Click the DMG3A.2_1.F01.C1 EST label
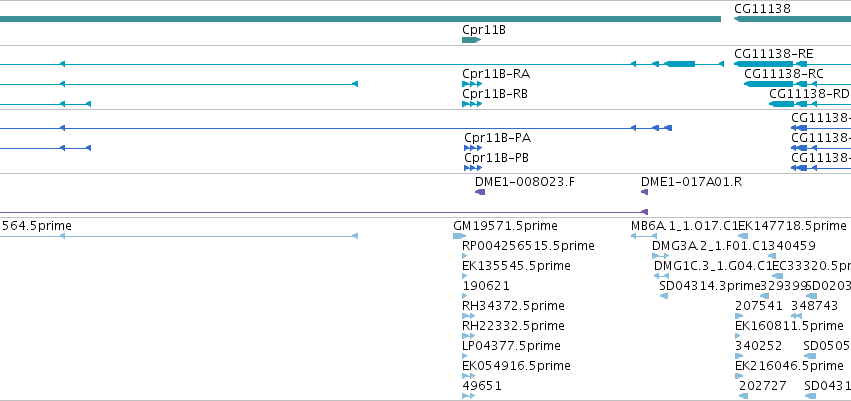 pos(708,246)
